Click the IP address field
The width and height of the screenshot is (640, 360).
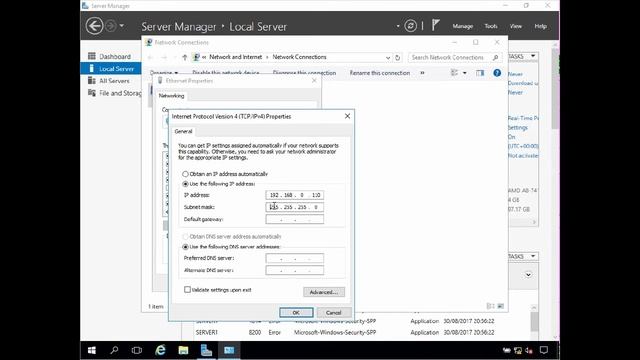(x=294, y=195)
